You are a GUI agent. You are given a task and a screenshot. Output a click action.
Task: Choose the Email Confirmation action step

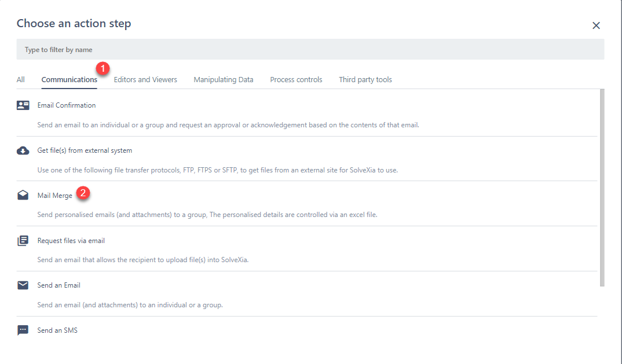(67, 105)
